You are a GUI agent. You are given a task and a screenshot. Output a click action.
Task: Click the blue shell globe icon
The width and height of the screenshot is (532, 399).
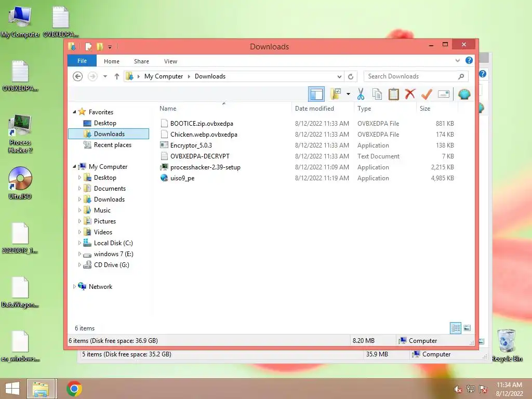[464, 94]
